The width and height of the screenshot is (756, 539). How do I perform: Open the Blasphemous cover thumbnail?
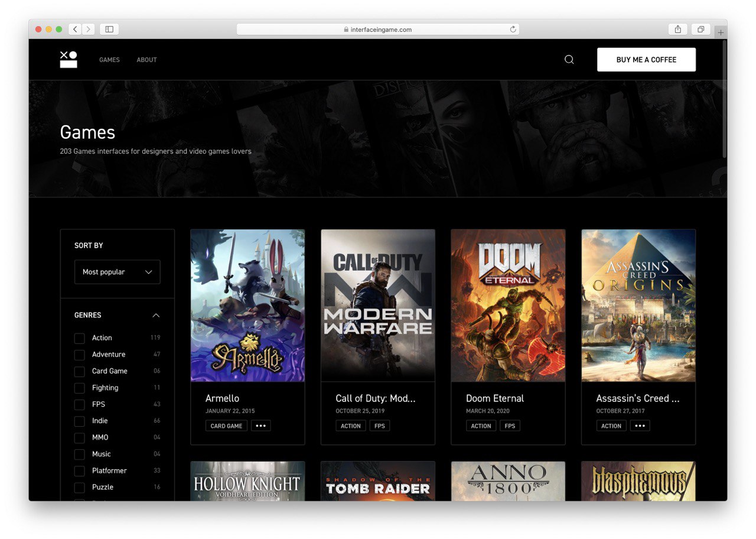pos(638,481)
